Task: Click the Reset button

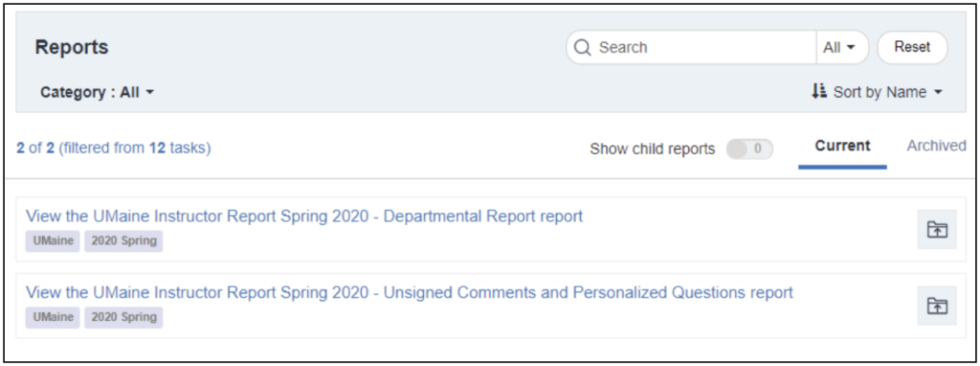Action: 912,47
